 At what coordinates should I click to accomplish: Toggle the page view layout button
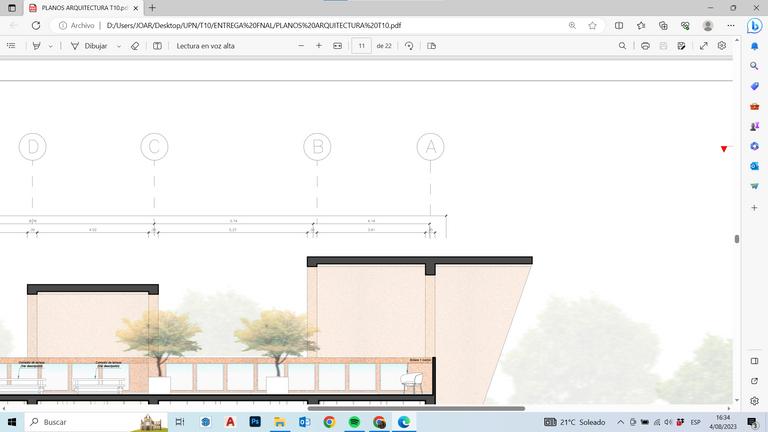point(431,46)
